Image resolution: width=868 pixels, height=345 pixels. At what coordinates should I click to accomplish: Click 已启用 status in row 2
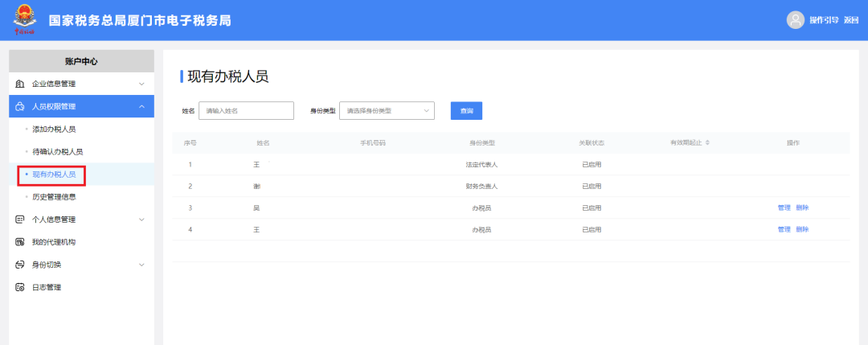coord(592,187)
